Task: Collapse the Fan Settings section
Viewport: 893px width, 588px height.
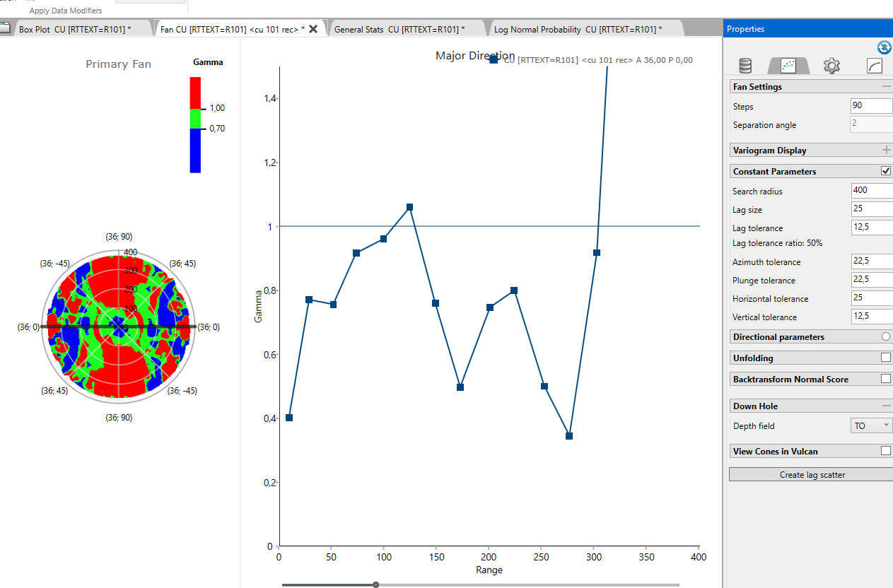Action: tap(886, 86)
